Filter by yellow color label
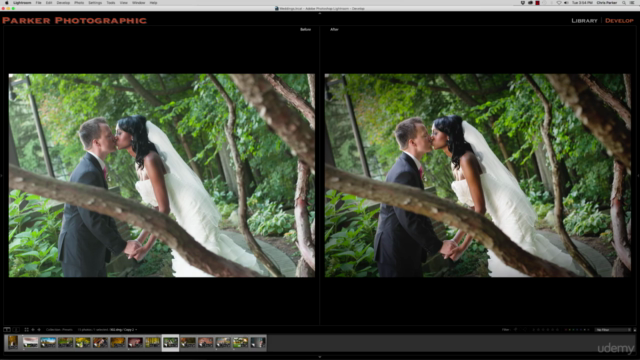The image size is (640, 360). coord(570,329)
